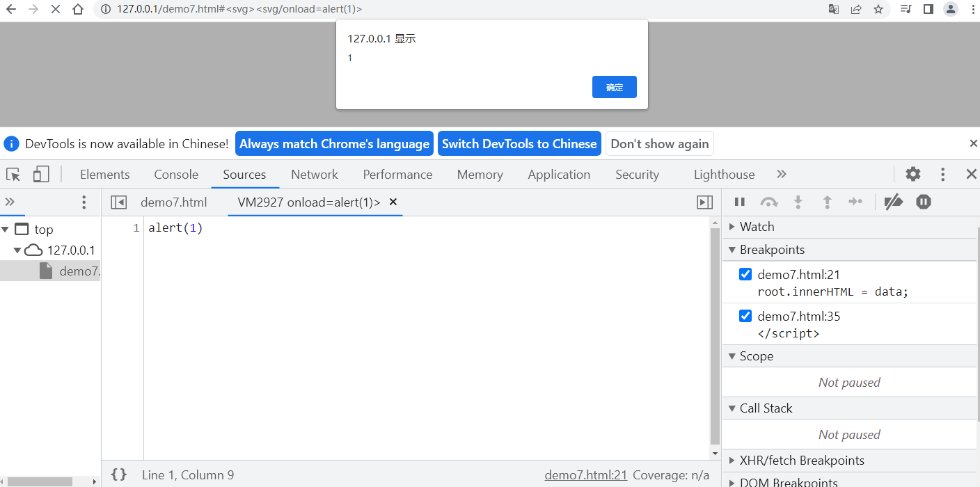This screenshot has height=487, width=980.
Task: Click Switch DevTools to Chinese
Action: click(x=519, y=144)
